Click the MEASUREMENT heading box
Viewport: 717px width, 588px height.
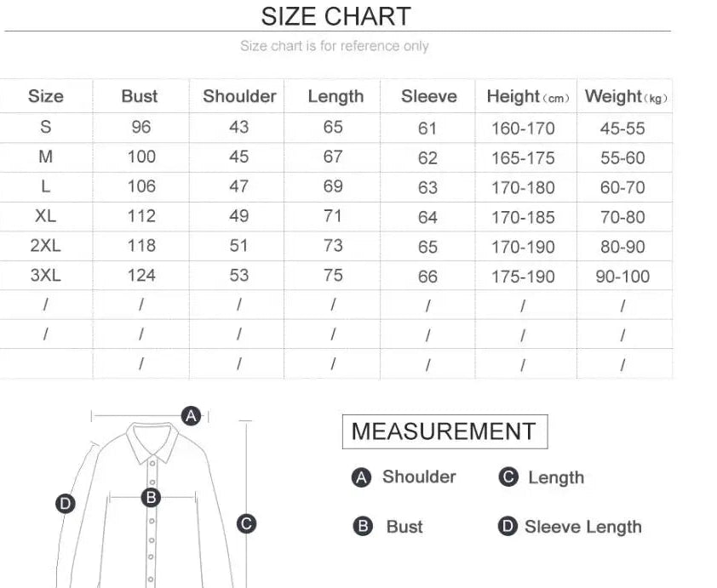click(x=444, y=431)
